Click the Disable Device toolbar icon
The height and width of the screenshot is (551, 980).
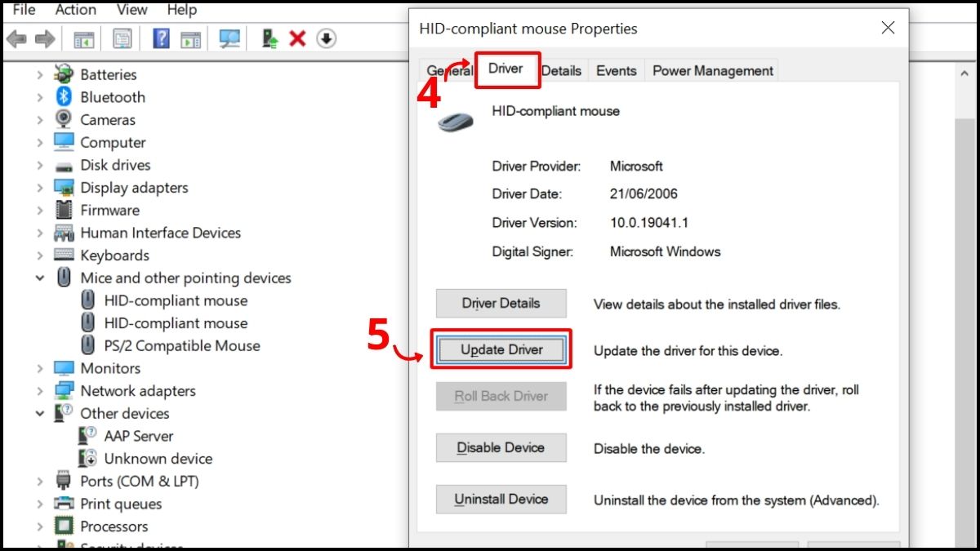pos(326,38)
